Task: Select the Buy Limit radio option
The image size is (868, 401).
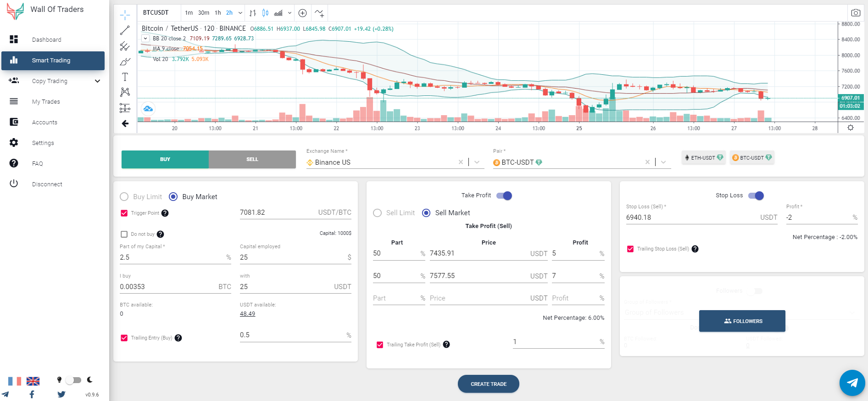Action: pos(124,197)
